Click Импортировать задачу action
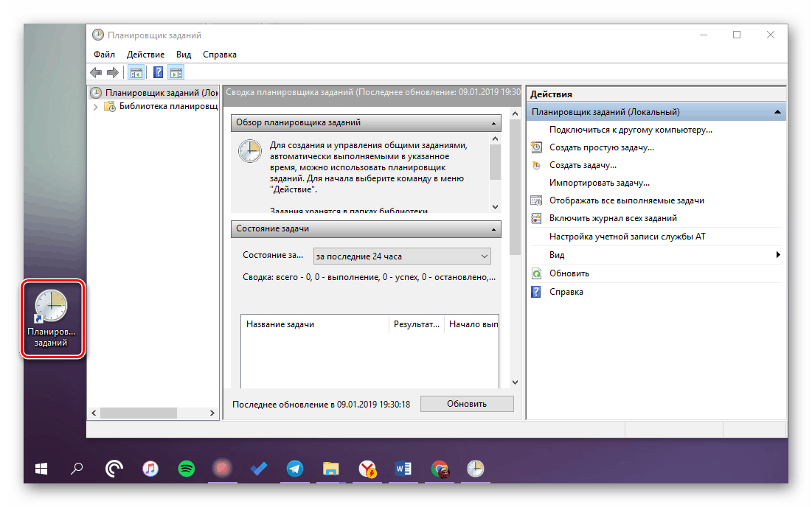The image size is (812, 507). 599,183
